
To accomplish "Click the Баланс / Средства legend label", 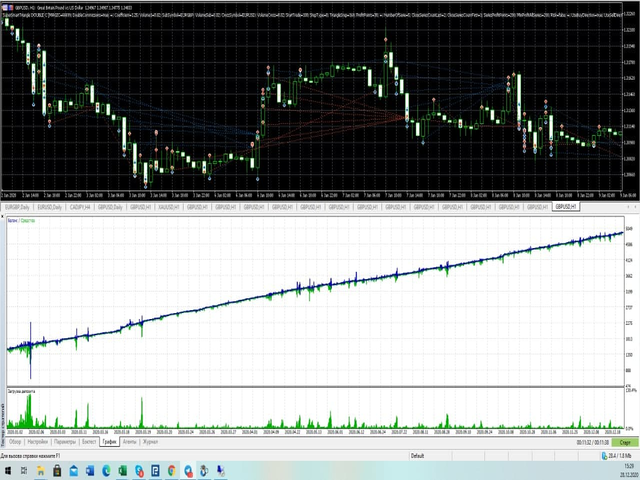I will [21, 220].
